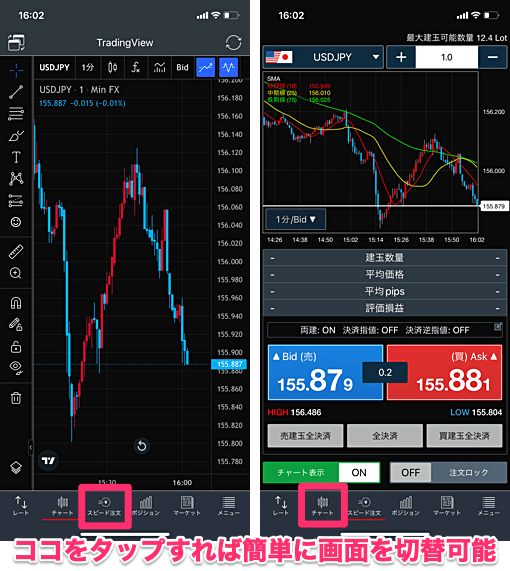Open indicator templates chart icon

[x=159, y=67]
